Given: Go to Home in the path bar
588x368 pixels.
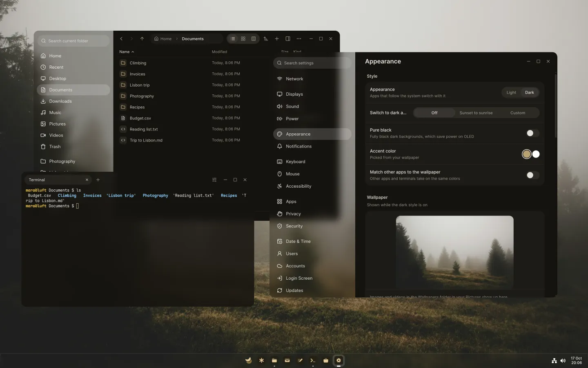Looking at the screenshot, I should click(163, 39).
